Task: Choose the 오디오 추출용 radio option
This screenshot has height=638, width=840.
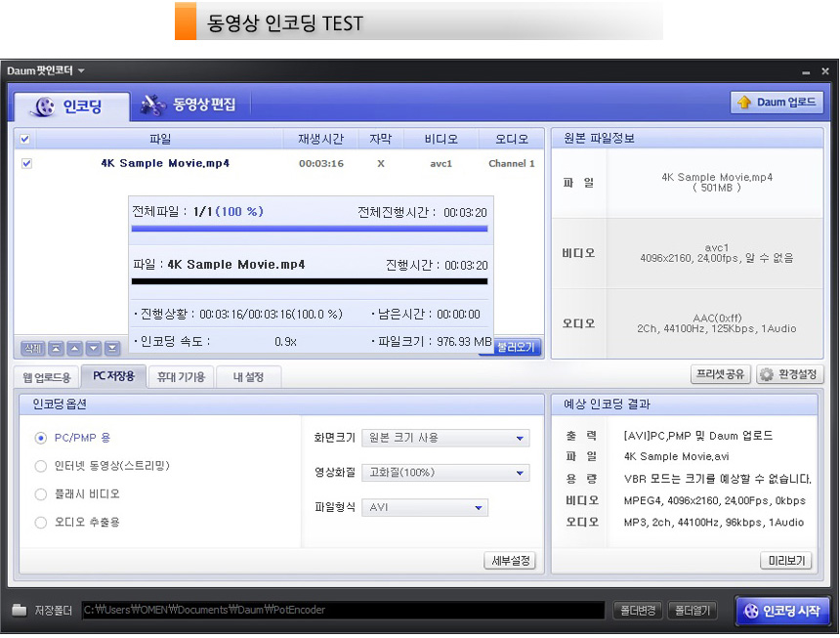Action: (41, 523)
